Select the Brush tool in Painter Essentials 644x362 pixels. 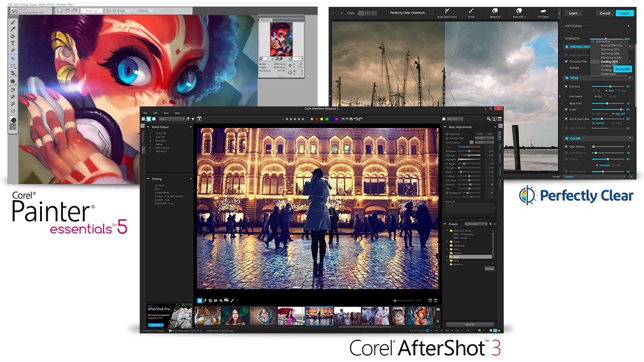coord(13,22)
